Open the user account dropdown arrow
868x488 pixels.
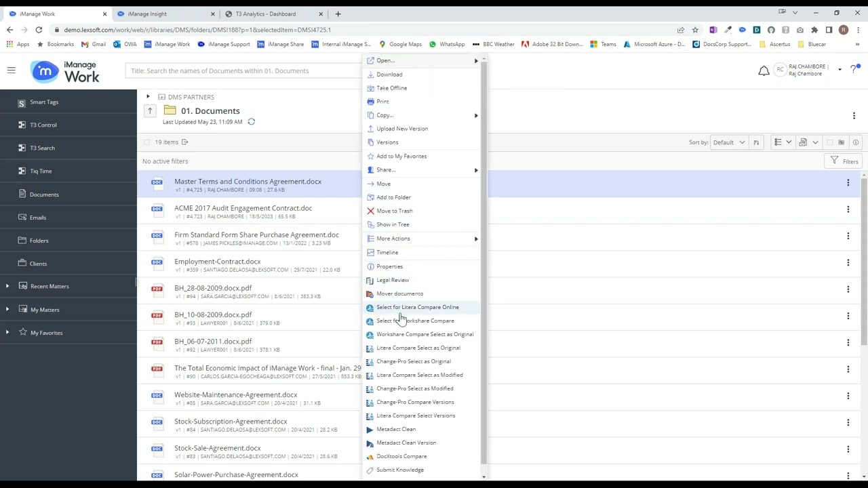click(x=840, y=70)
